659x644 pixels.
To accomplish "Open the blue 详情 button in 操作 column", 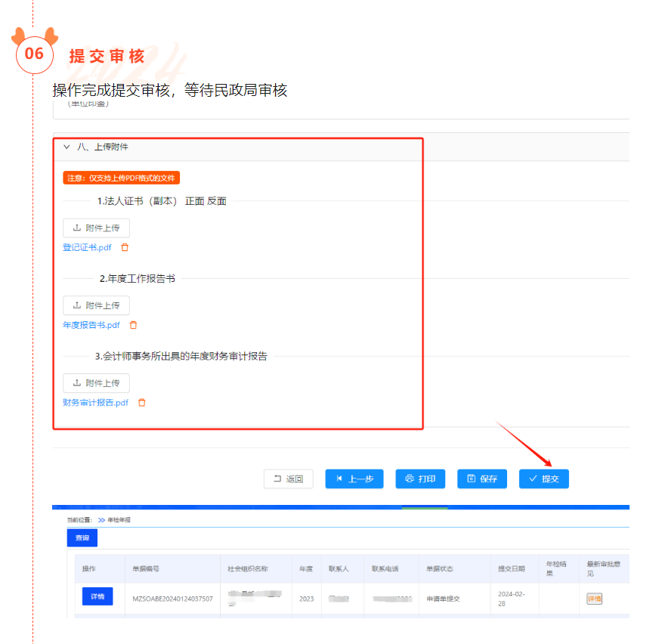I will 97,596.
